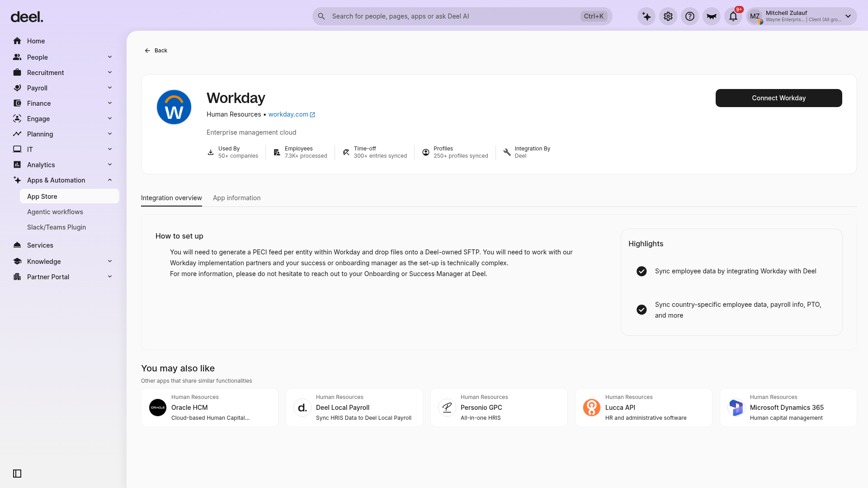Click the 'You may also like' heading
868x488 pixels.
pyautogui.click(x=178, y=368)
